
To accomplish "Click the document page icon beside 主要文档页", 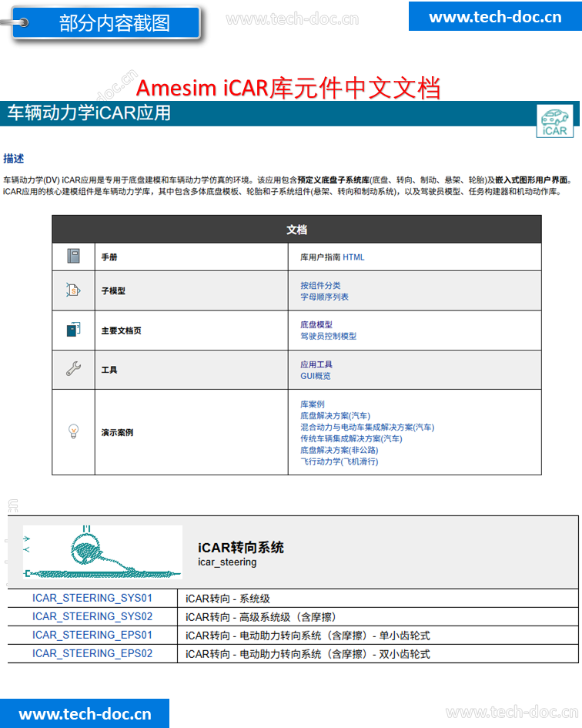I will point(73,329).
